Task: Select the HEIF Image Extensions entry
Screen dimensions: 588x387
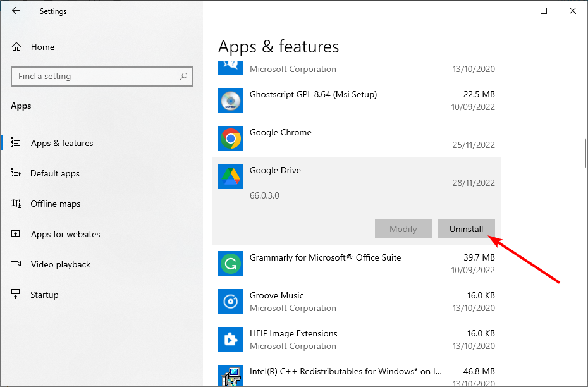Action: point(357,340)
